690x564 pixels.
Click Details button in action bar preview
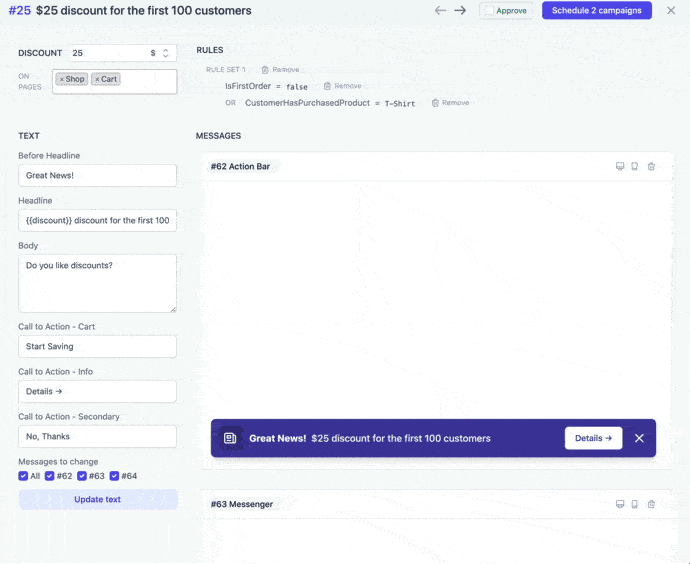[593, 438]
